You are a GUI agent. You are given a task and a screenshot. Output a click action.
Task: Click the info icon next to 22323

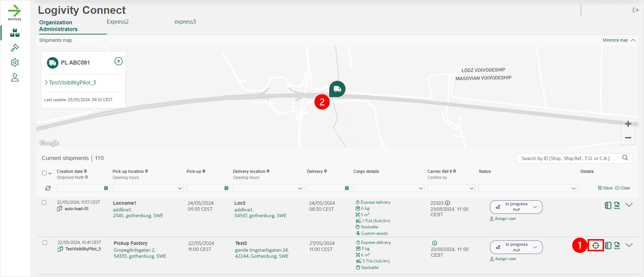[x=448, y=203]
